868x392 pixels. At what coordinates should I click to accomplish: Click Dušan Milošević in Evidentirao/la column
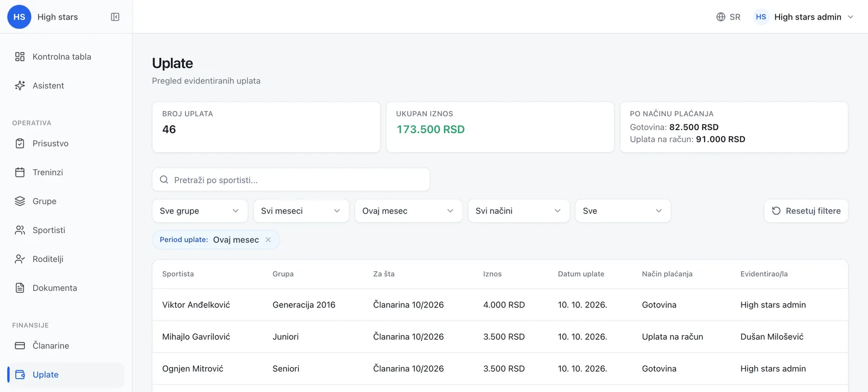click(x=772, y=337)
